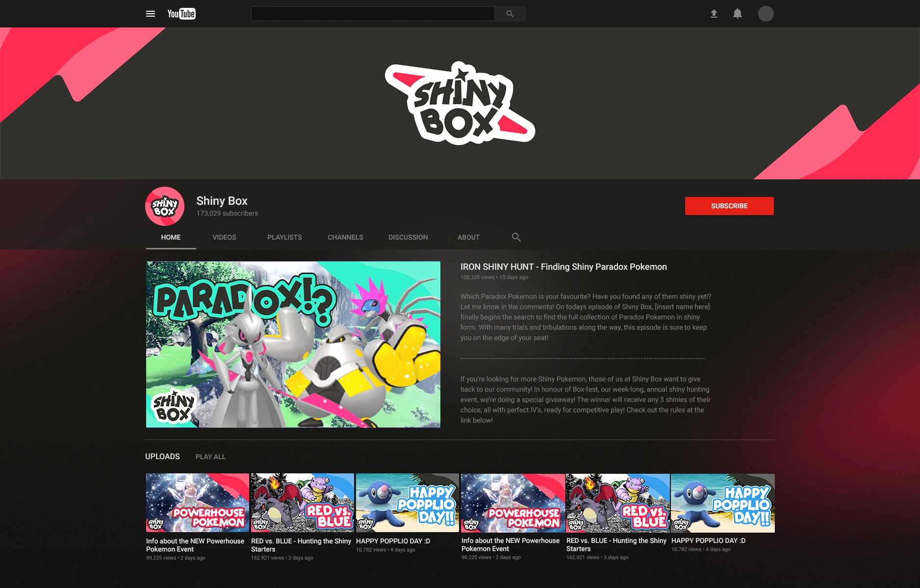This screenshot has height=588, width=920.
Task: Click the magnifier search button in top bar
Action: (x=510, y=14)
